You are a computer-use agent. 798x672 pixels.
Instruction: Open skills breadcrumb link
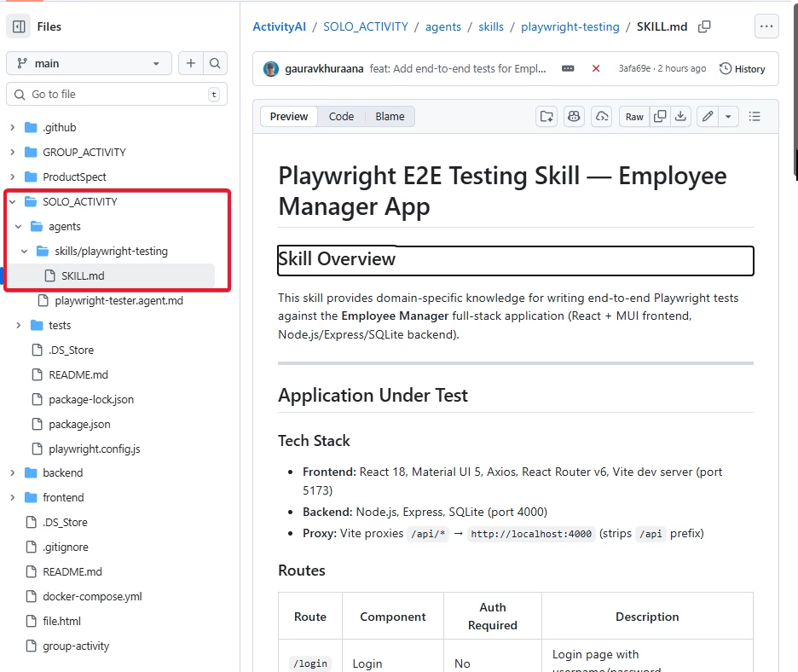click(491, 26)
